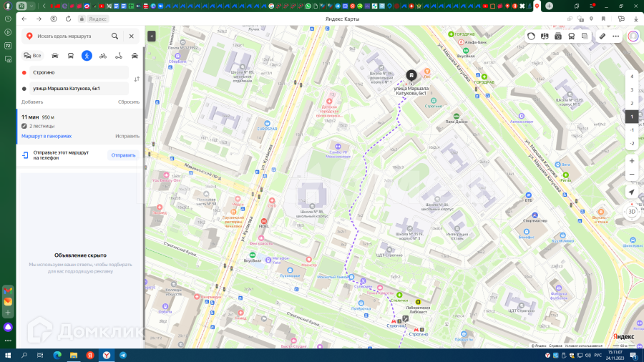This screenshot has height=362, width=644.
Task: Open Microsoft Edge from taskbar
Action: pyautogui.click(x=57, y=356)
